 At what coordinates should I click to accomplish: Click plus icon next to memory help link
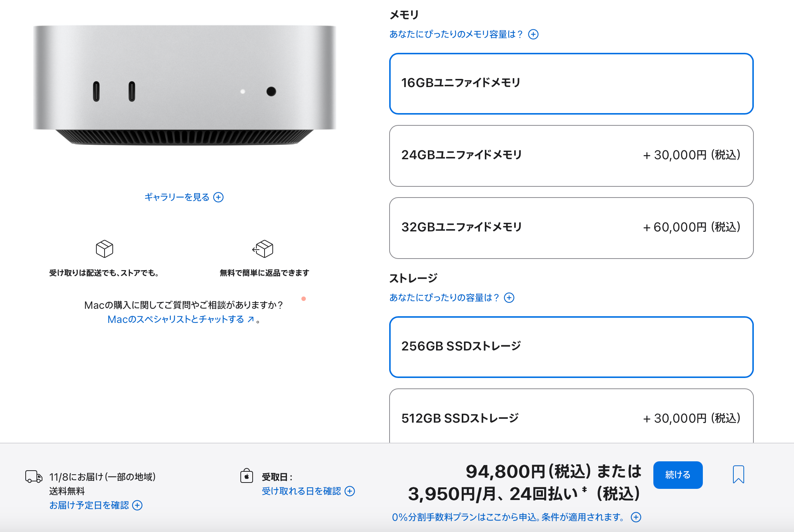[x=533, y=34]
